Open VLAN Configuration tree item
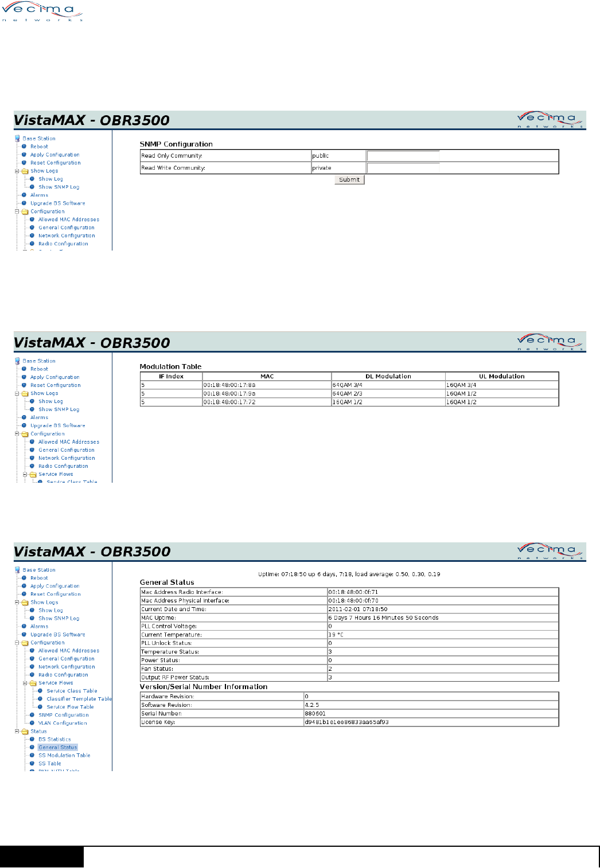 [x=63, y=723]
